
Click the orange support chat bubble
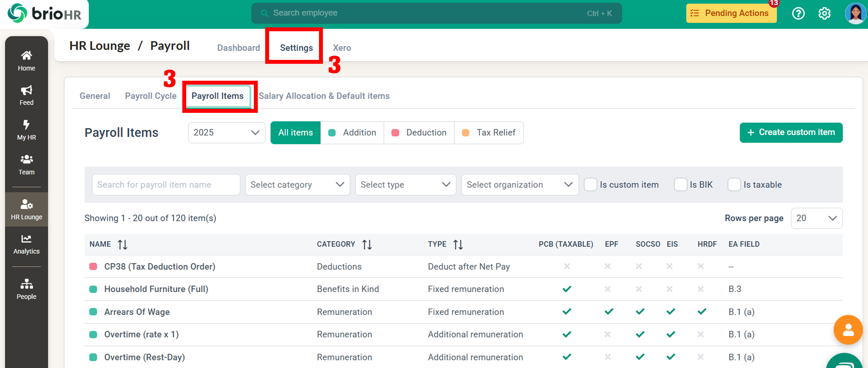pos(848,330)
